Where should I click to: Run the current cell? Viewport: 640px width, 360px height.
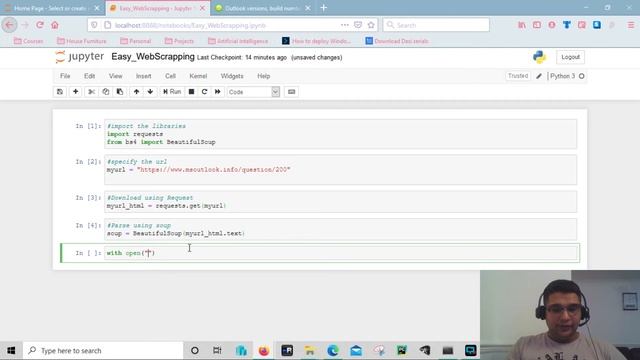pyautogui.click(x=172, y=92)
